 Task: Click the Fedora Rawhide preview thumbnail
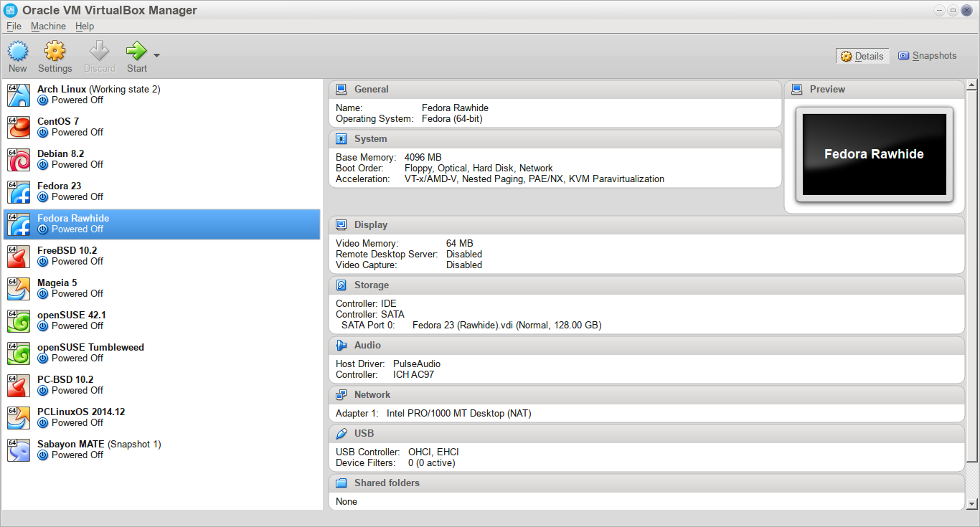[874, 154]
